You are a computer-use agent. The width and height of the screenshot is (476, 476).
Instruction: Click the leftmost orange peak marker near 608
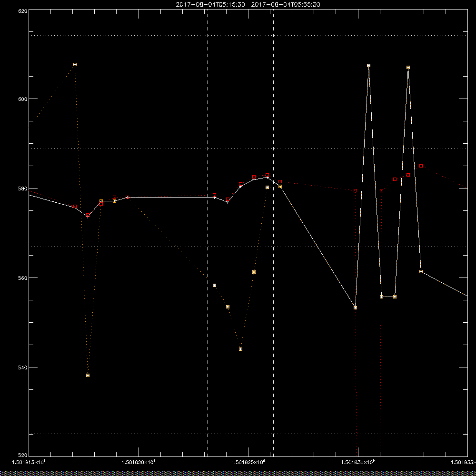(75, 65)
